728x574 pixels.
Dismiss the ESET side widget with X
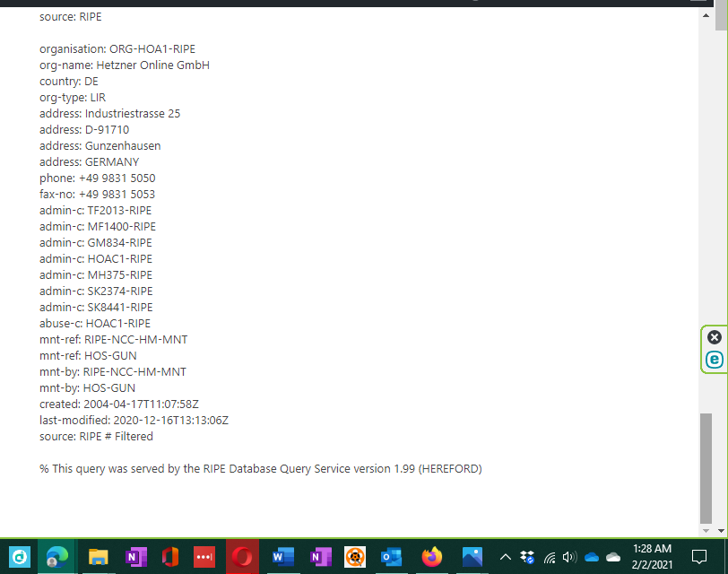click(x=714, y=337)
